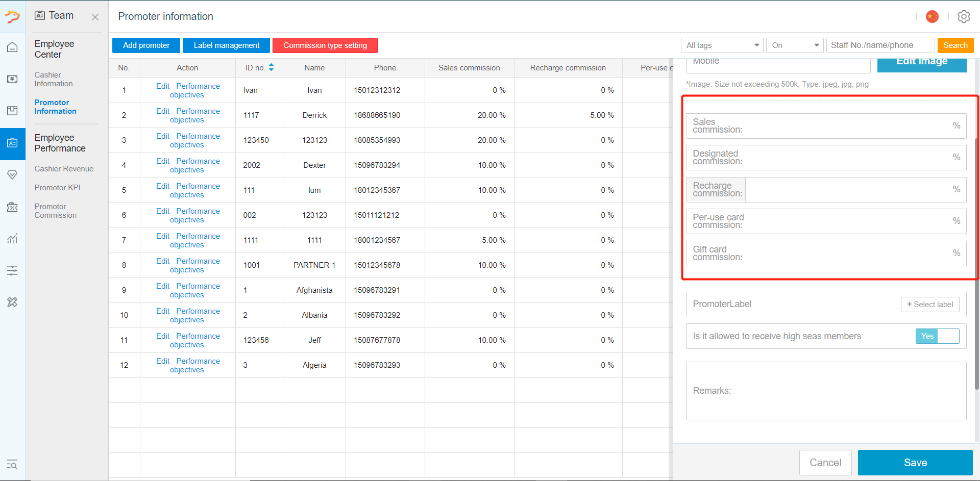Open Cashier Revenue menu item

click(64, 169)
